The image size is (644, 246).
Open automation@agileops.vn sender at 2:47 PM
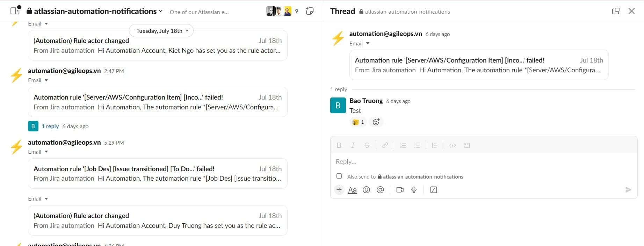[64, 71]
